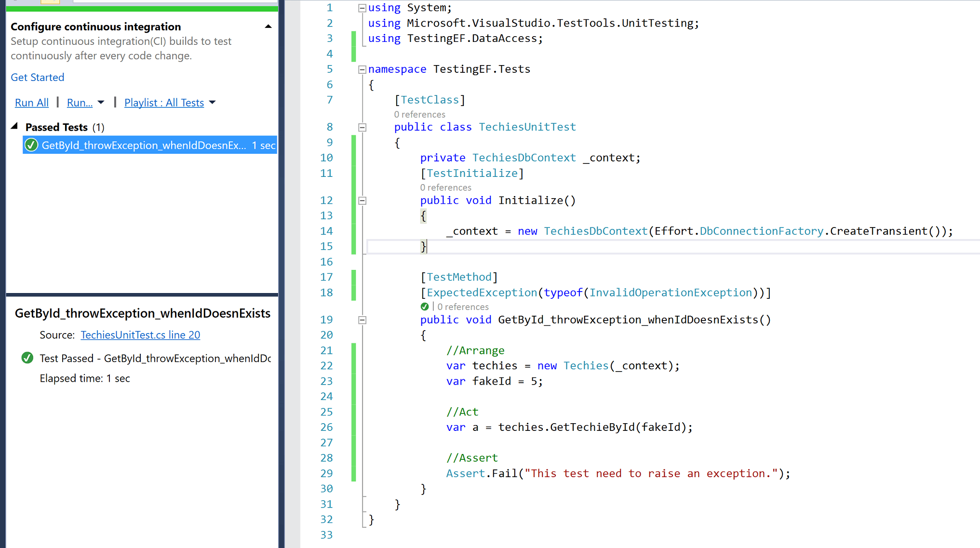Collapse the Configure continuous integration section
The height and width of the screenshot is (548, 980).
point(268,27)
